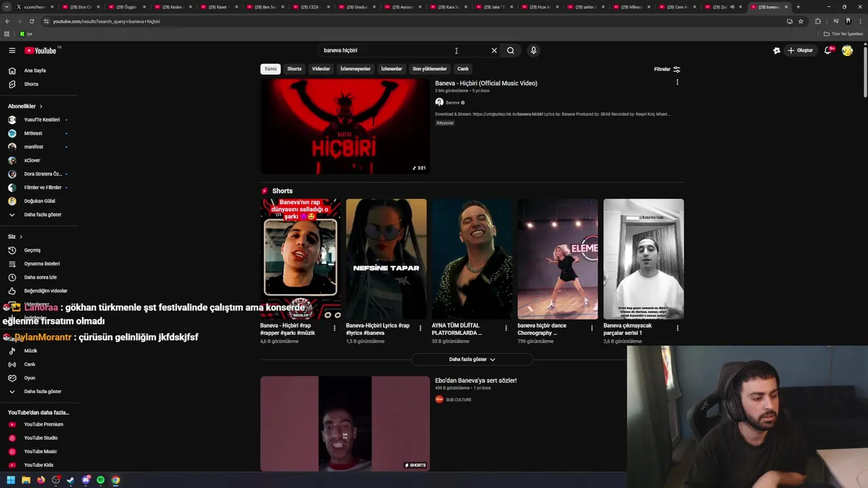The image size is (868, 488).
Task: Clear the search box with the X icon
Action: (494, 50)
